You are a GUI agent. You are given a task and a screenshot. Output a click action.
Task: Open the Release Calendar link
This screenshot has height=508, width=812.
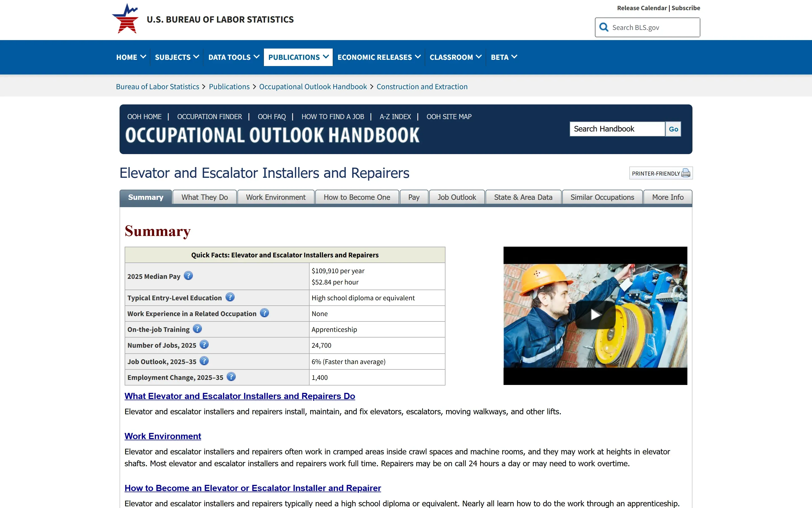click(642, 8)
